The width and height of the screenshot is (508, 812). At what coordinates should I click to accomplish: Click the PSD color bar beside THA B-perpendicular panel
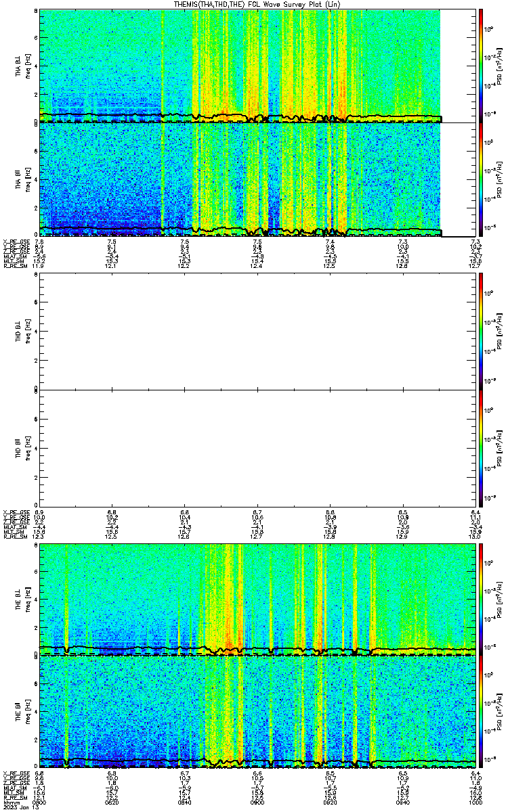(480, 66)
